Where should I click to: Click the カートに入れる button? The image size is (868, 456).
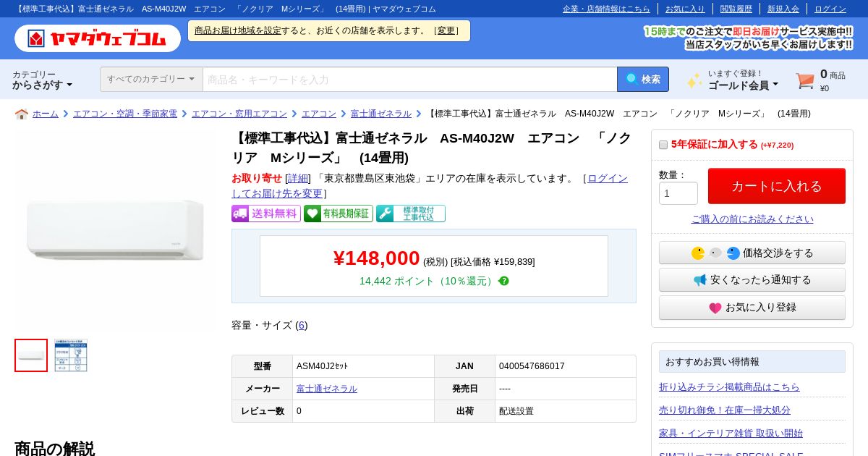coord(777,186)
